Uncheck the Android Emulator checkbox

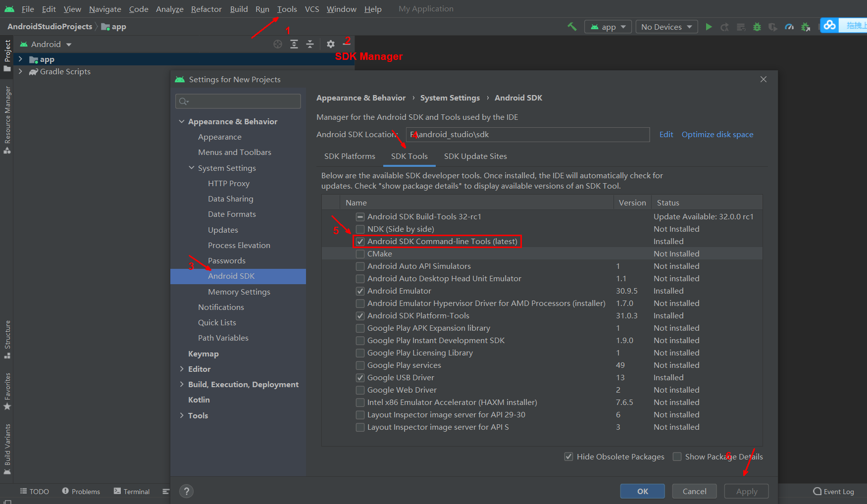(360, 291)
